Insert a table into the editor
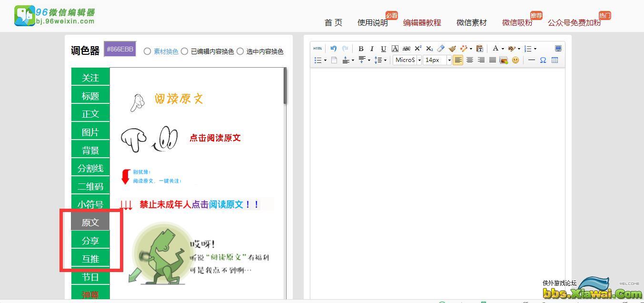The height and width of the screenshot is (303, 644). [555, 60]
